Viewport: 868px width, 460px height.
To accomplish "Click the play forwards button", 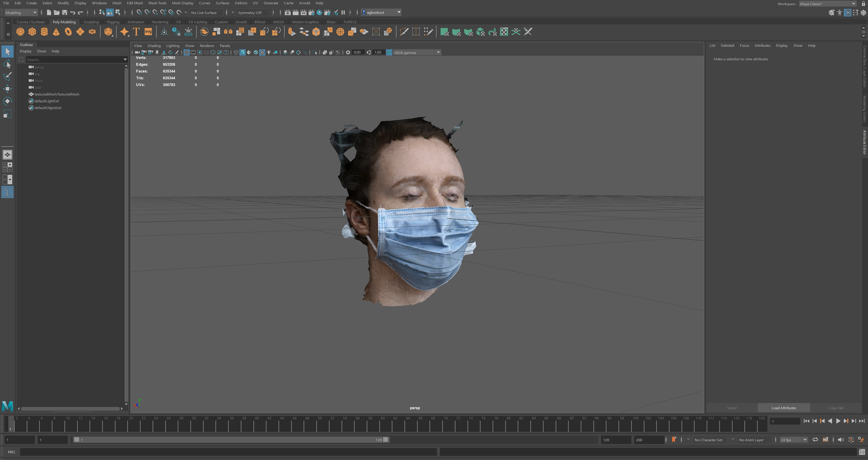I will [x=838, y=421].
